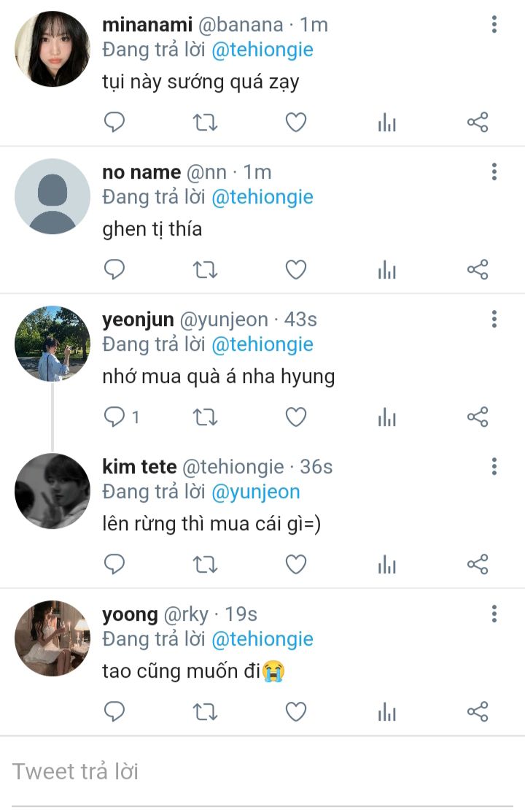The image size is (525, 812).
Task: Share kim tete's reply
Action: [478, 564]
